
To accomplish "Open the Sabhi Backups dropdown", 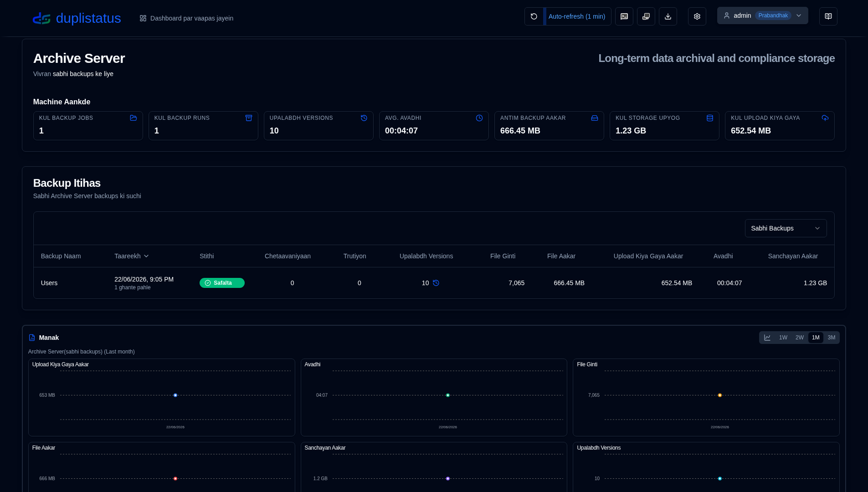I will (x=786, y=228).
